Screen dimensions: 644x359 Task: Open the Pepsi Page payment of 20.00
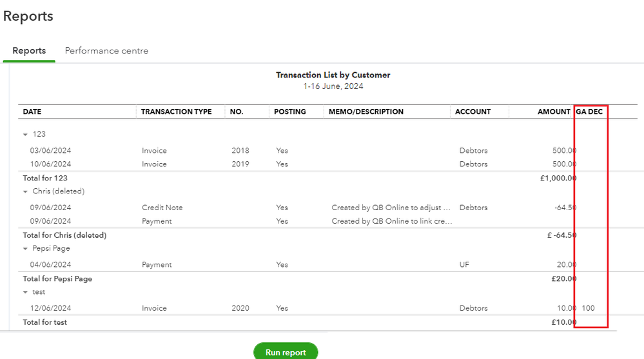click(157, 264)
